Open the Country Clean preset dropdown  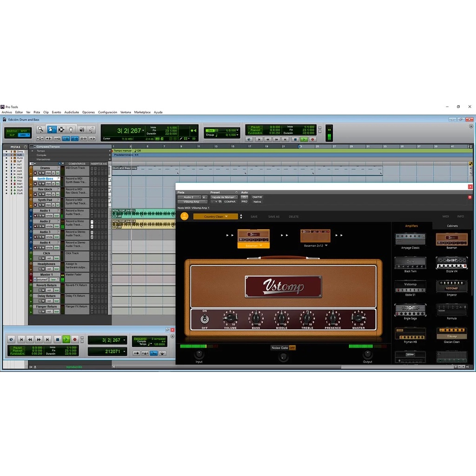pos(216,217)
